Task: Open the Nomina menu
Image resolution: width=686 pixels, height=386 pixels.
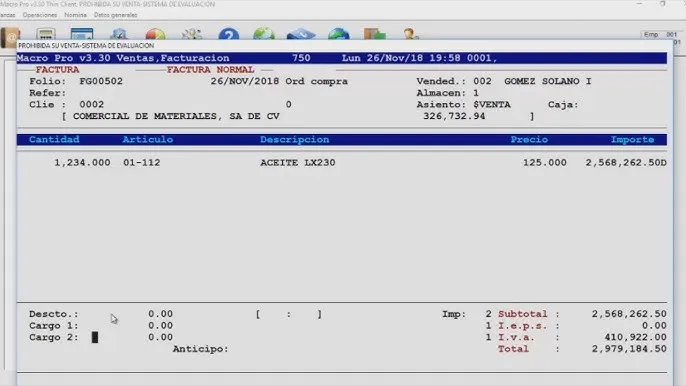Action: [75, 15]
